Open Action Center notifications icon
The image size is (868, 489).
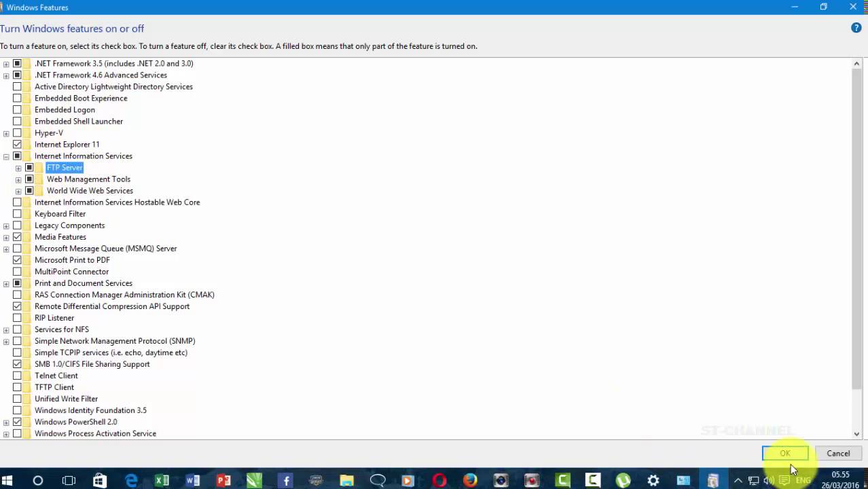pos(784,480)
